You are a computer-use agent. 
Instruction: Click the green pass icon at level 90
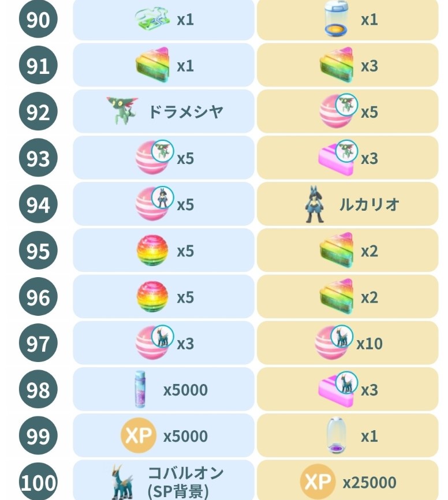[152, 19]
